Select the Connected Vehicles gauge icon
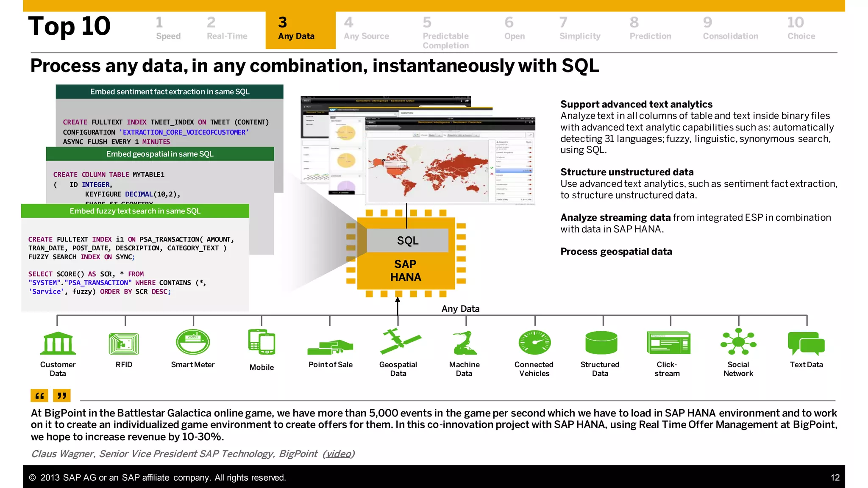This screenshot has height=488, width=868. 534,342
